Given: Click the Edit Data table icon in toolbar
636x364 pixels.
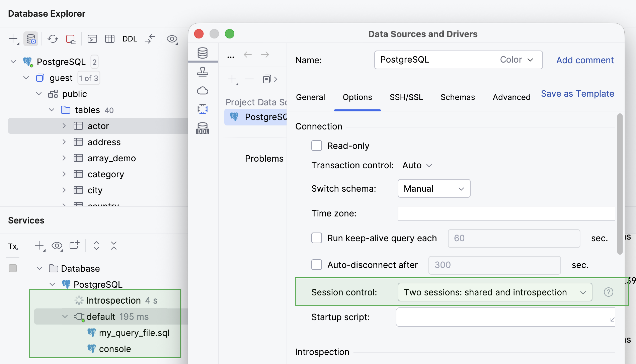Looking at the screenshot, I should [110, 39].
